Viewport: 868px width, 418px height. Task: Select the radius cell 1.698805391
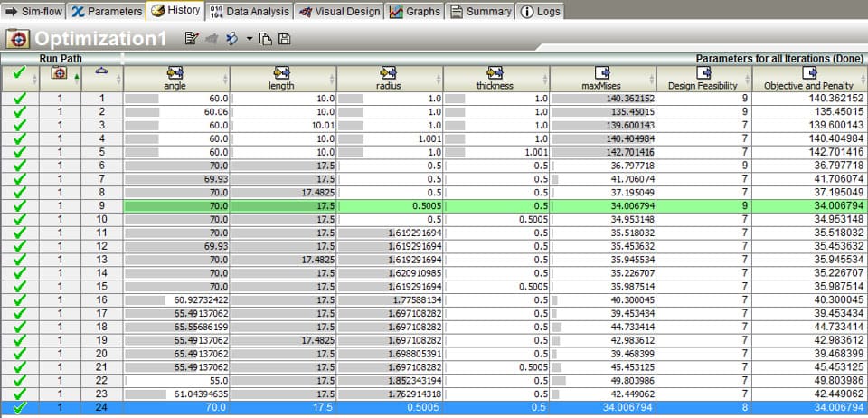[391, 354]
